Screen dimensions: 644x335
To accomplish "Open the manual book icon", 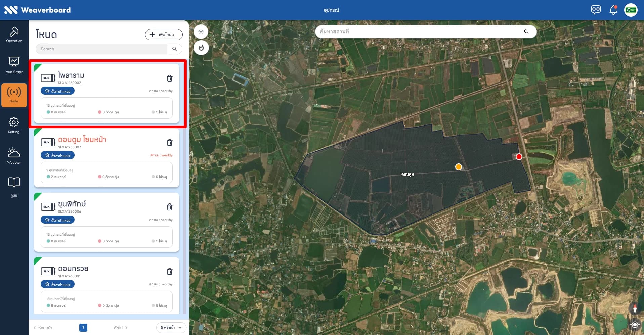I will pos(14,187).
